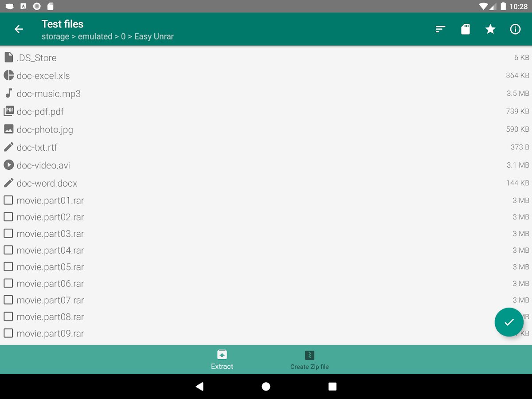Go to 'emulated' in the breadcrumb path

[x=95, y=37]
